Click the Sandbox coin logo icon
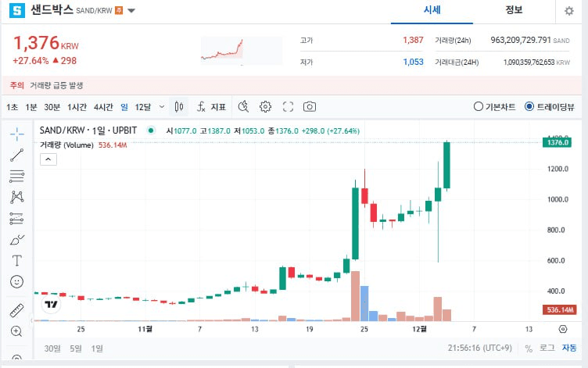 click(17, 10)
